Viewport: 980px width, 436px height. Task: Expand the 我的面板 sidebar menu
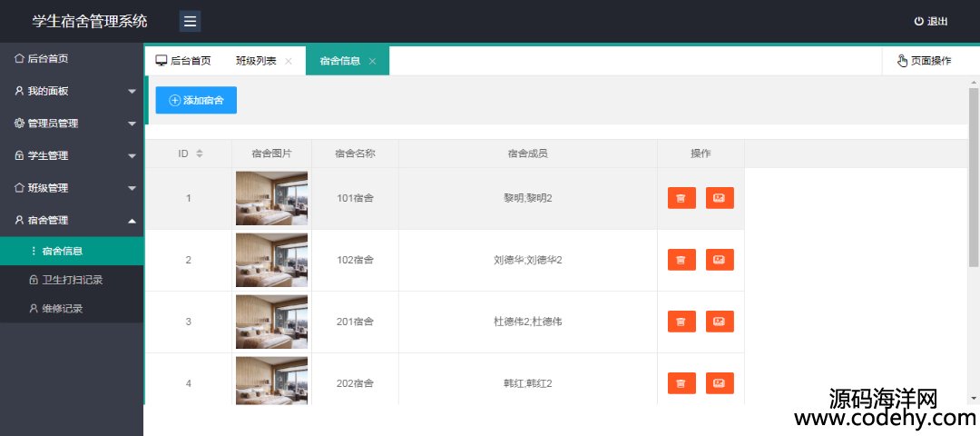coord(72,92)
